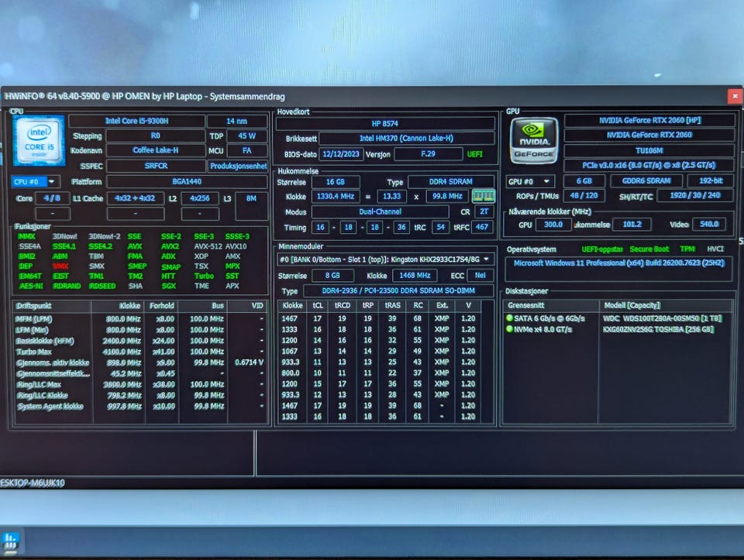Click the Driftspunkt column header
This screenshot has height=560, width=744.
coord(53,306)
